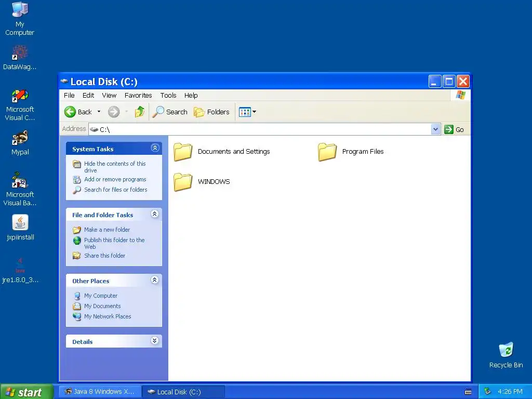Click the Local Disk (C:) taskbar button

[183, 392]
